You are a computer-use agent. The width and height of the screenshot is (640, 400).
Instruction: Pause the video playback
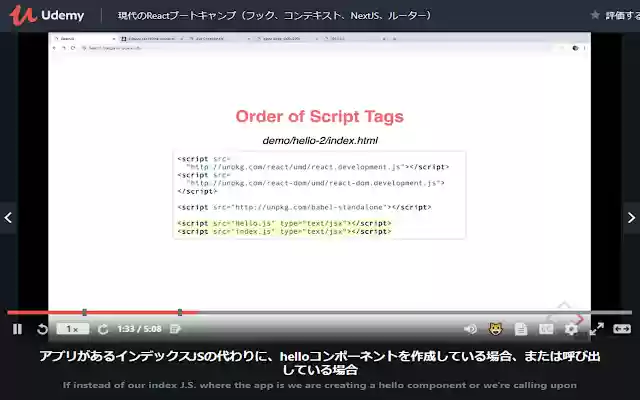(x=17, y=329)
